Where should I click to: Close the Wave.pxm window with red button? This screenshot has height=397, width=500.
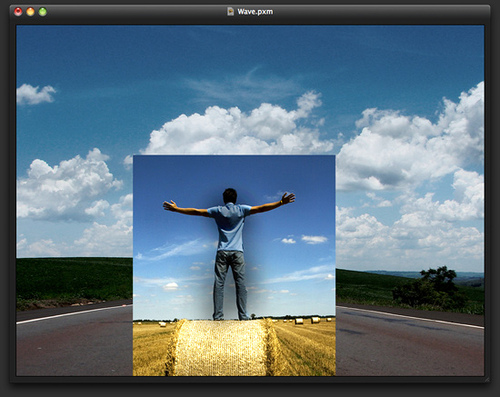pyautogui.click(x=18, y=12)
